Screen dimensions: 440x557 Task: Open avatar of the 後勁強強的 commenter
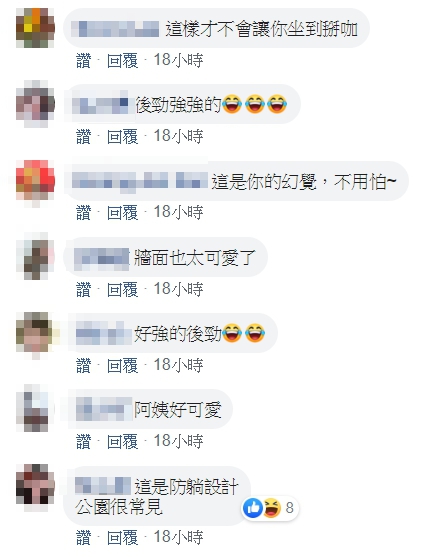[36, 104]
